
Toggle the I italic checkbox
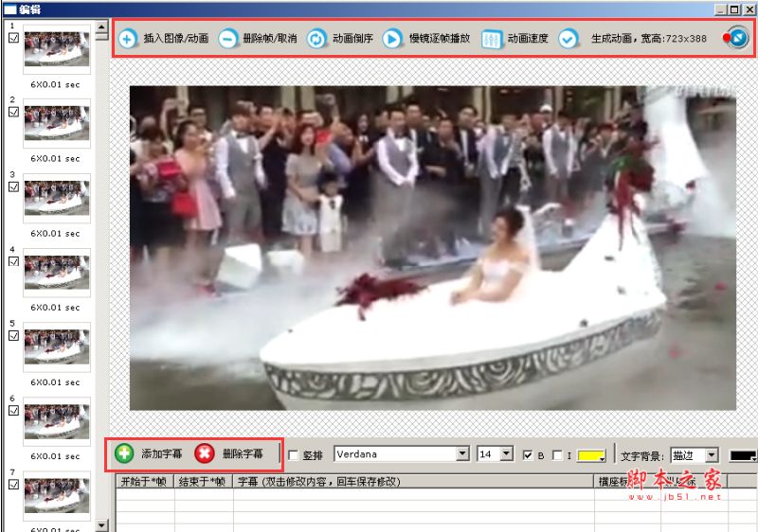tap(557, 455)
